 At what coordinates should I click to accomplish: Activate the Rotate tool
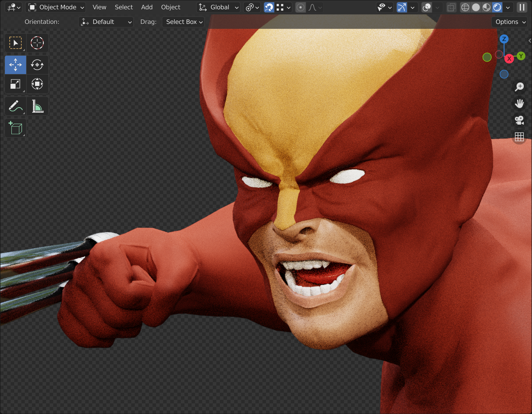pos(37,65)
